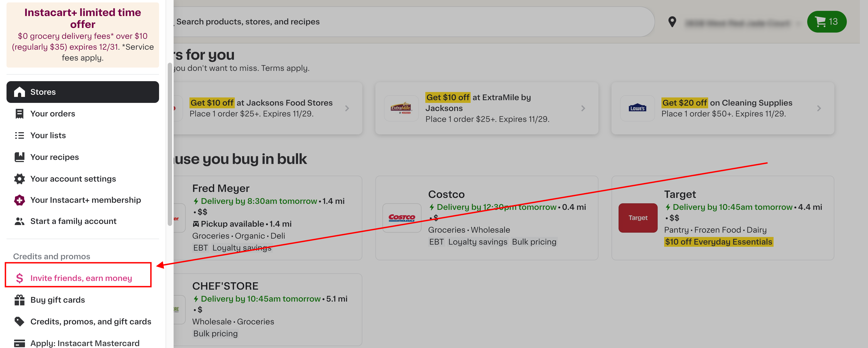Open the Costco store name
Viewport: 868px width, 348px height.
(x=446, y=194)
